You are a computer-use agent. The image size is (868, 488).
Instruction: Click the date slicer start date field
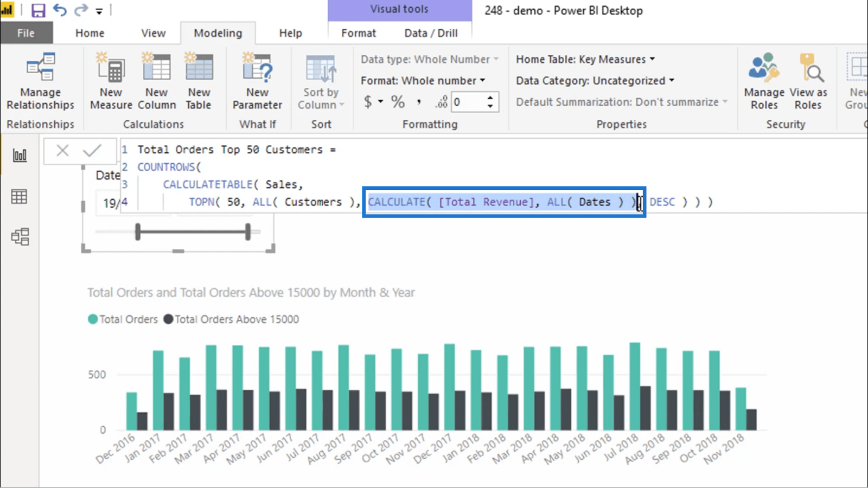(x=111, y=203)
